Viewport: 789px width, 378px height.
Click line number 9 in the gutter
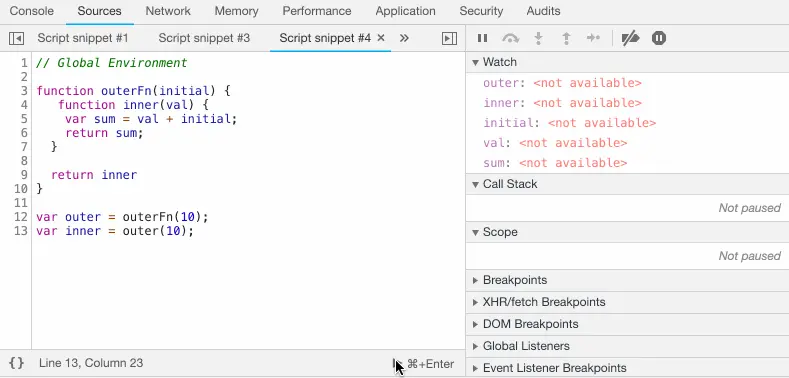click(24, 175)
